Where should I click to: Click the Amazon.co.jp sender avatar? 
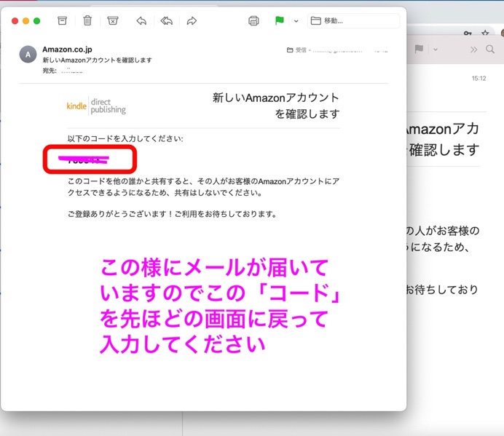click(x=28, y=55)
